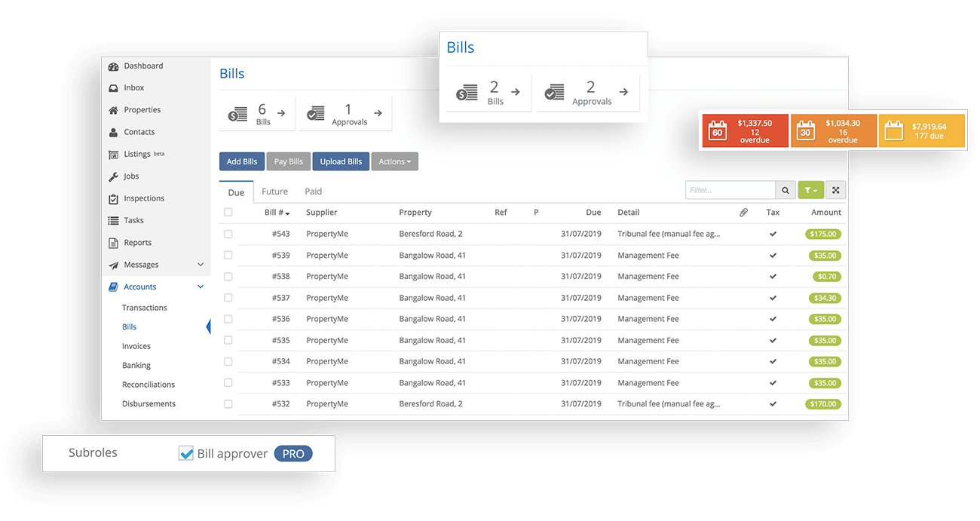Image resolution: width=980 pixels, height=521 pixels.
Task: Switch to the Future tab
Action: point(274,192)
